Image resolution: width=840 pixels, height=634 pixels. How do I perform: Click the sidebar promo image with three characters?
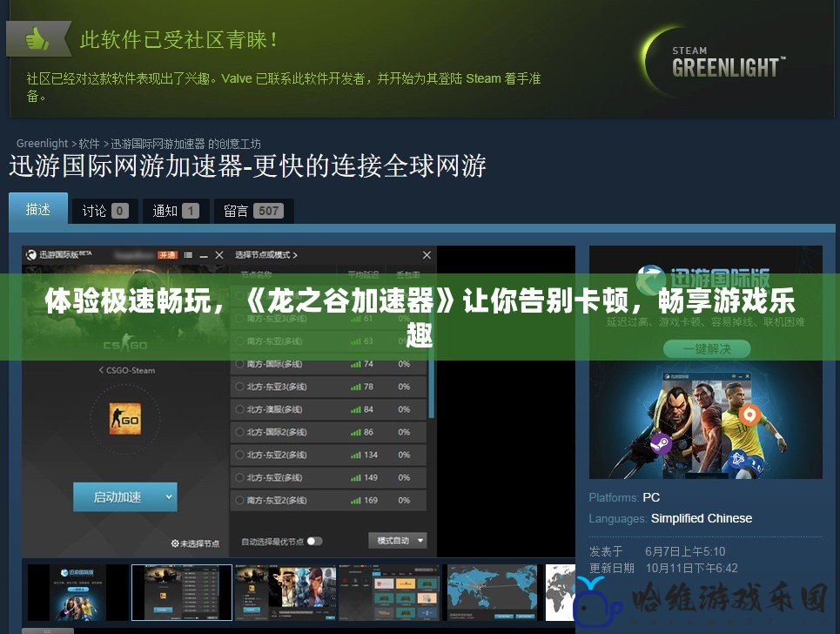(x=706, y=362)
